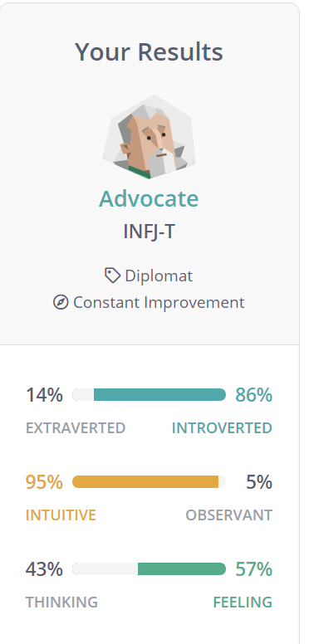The width and height of the screenshot is (309, 644).
Task: Click the FEELING trait label
Action: (243, 603)
